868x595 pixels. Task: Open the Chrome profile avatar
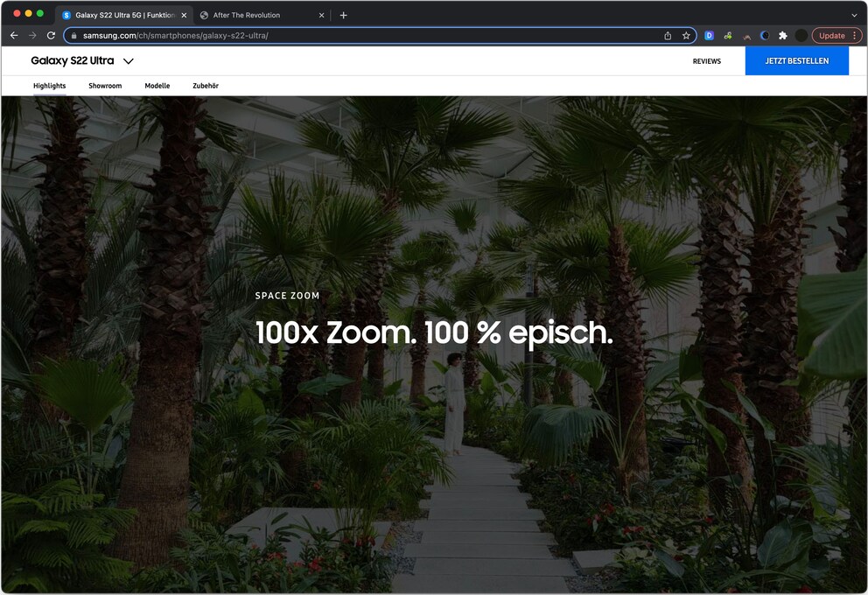(801, 35)
